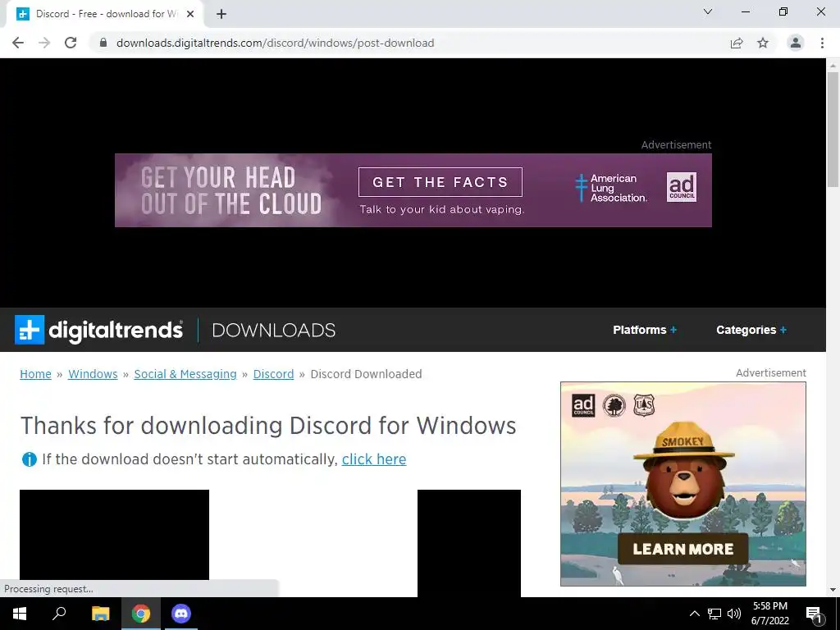Switch to Chrome in taskbar
The height and width of the screenshot is (630, 840).
click(x=141, y=614)
